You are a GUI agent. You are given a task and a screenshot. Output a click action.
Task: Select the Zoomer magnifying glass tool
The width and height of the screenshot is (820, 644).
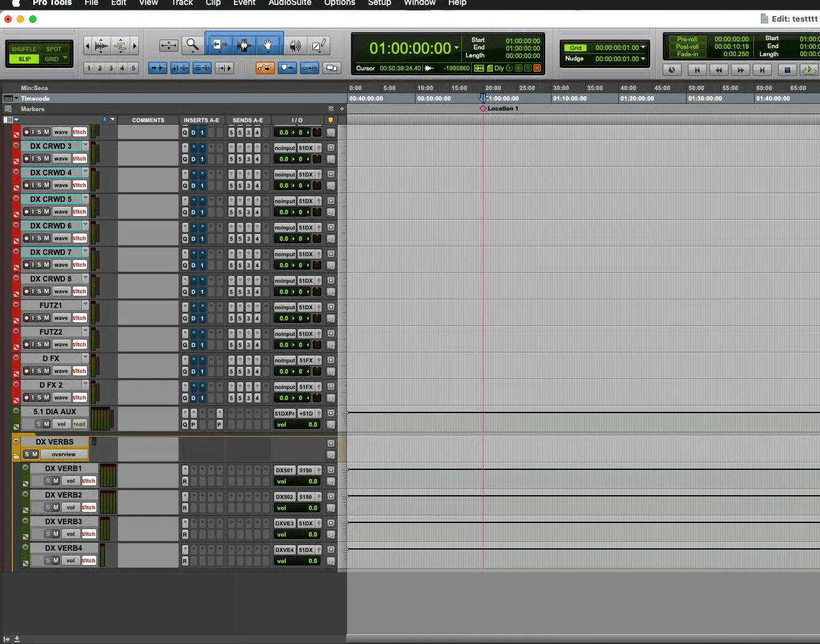(x=193, y=45)
